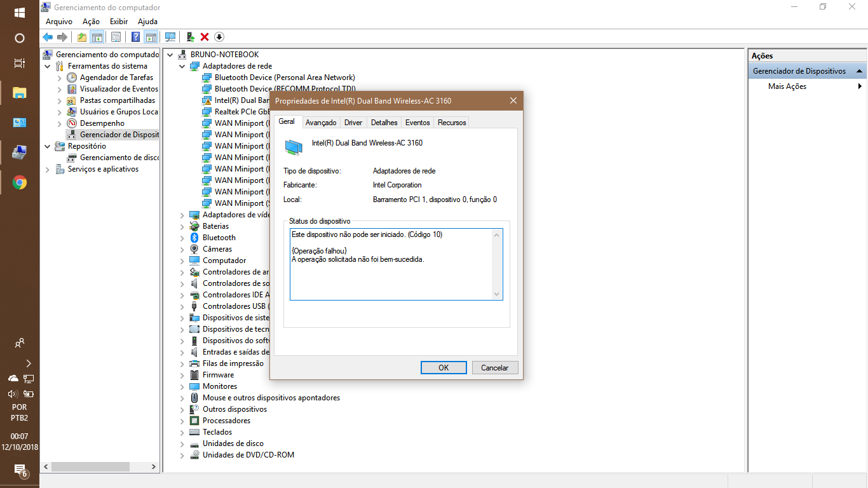Click the network tray icon

pyautogui.click(x=28, y=378)
